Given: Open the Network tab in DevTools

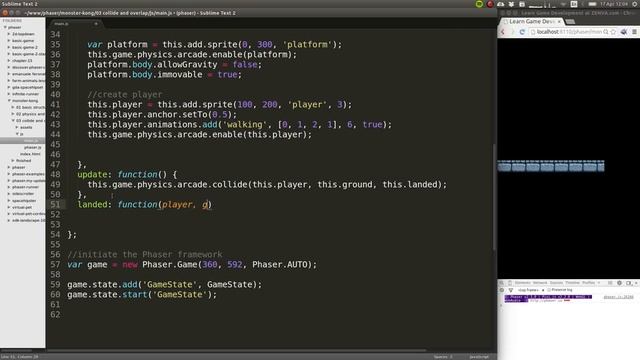Looking at the screenshot, I should pyautogui.click(x=540, y=283).
